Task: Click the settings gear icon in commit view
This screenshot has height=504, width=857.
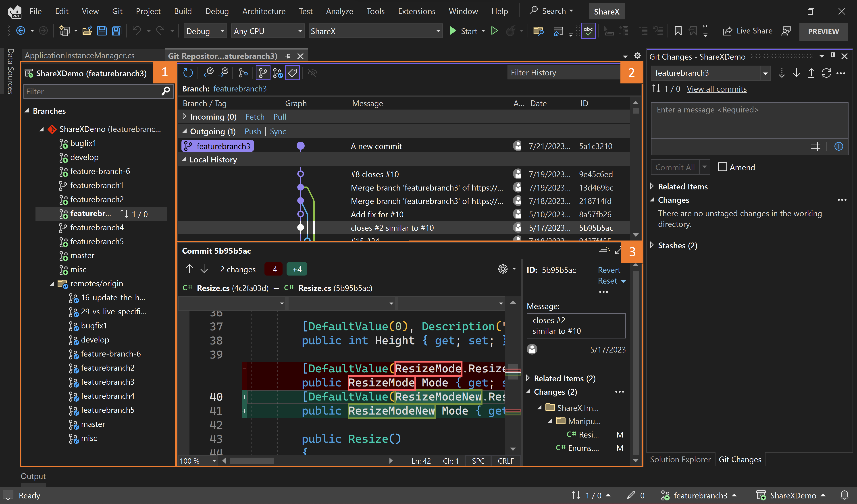Action: point(503,269)
